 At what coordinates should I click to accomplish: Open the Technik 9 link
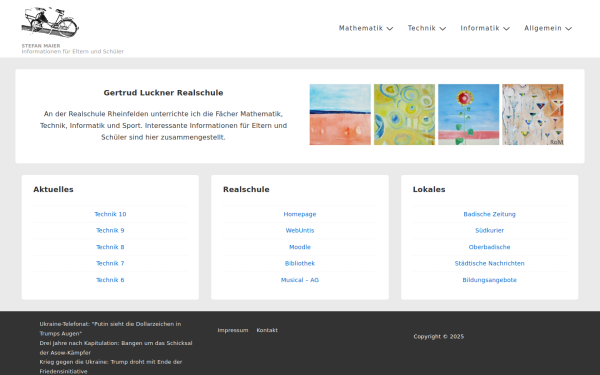coord(110,230)
